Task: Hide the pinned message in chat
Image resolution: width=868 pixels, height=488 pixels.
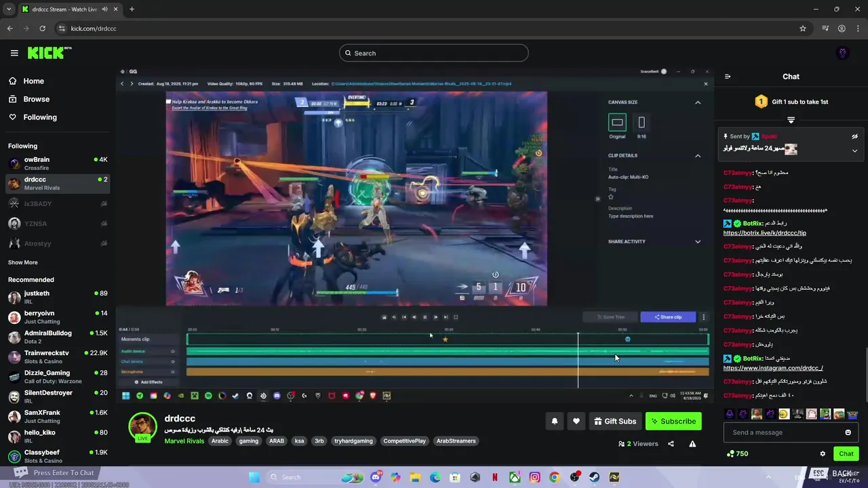Action: [854, 136]
